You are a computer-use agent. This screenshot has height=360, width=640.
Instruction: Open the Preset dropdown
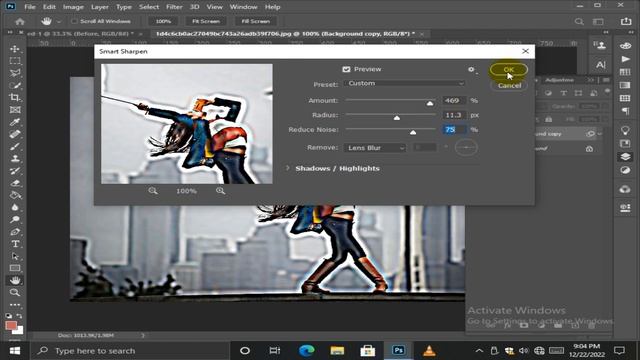pyautogui.click(x=404, y=83)
